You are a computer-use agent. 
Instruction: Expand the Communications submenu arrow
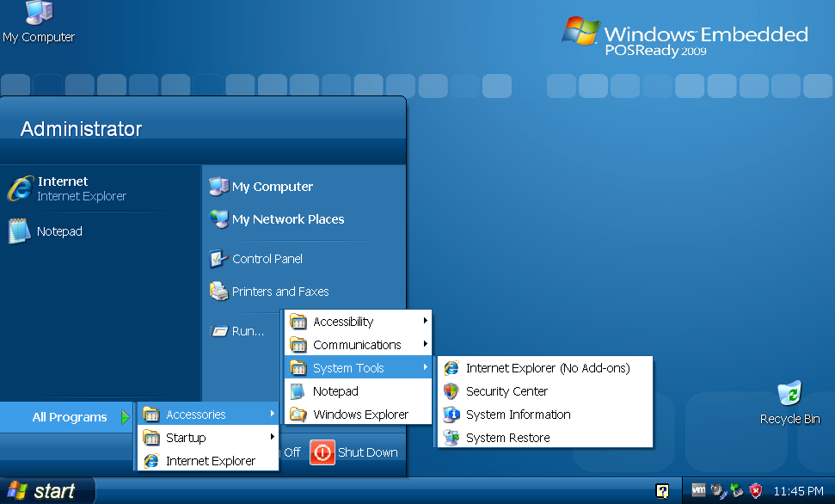(x=426, y=344)
